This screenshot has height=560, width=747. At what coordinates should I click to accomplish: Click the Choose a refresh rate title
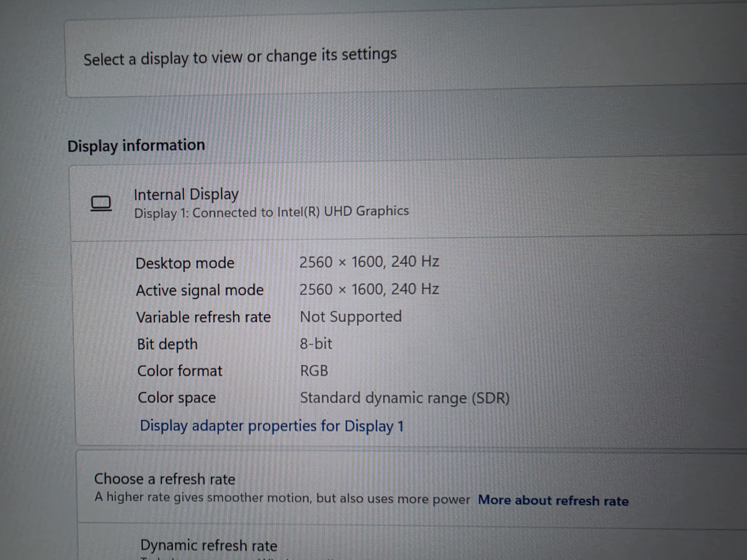pos(165,479)
